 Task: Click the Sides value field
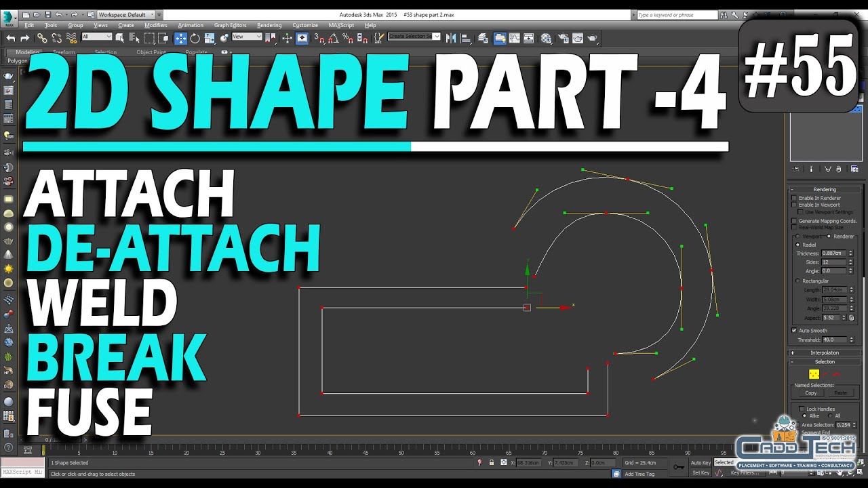[x=835, y=262]
